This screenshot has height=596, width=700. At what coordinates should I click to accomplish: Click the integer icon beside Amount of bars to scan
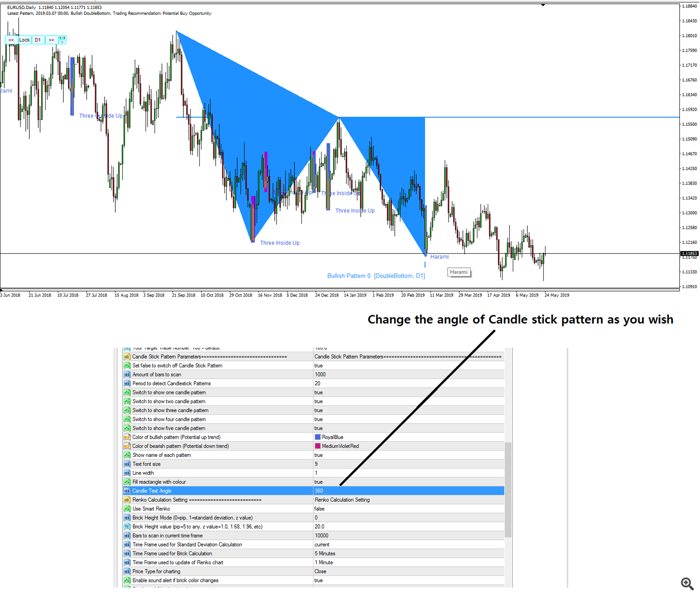pos(127,374)
